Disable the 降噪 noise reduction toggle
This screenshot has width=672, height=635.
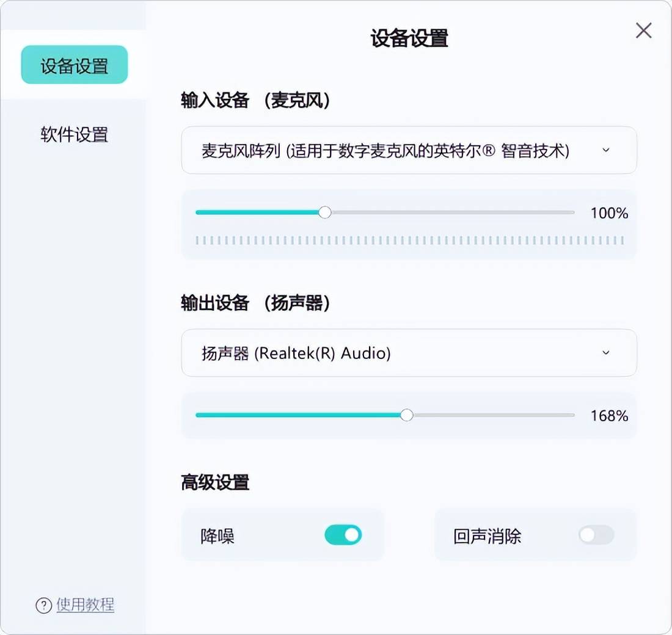coord(343,535)
